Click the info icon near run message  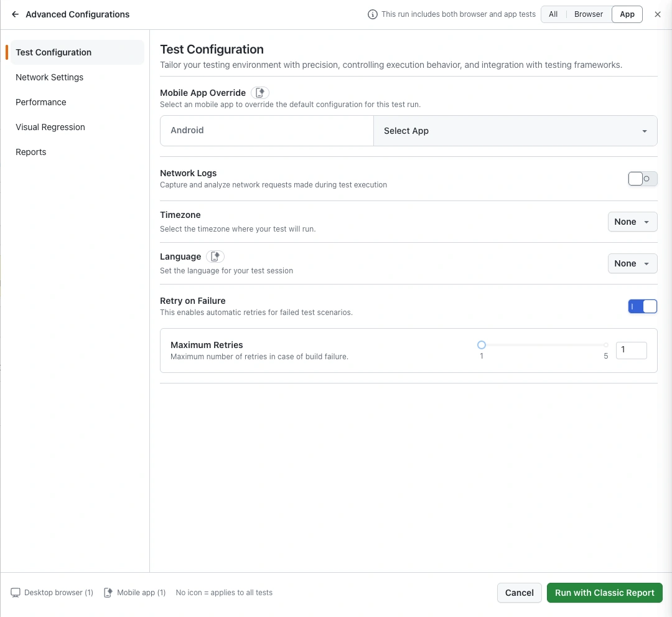(373, 14)
